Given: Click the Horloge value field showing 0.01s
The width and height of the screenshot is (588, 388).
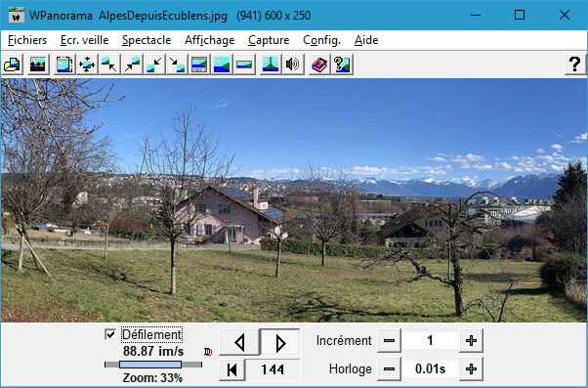Looking at the screenshot, I should [x=430, y=369].
